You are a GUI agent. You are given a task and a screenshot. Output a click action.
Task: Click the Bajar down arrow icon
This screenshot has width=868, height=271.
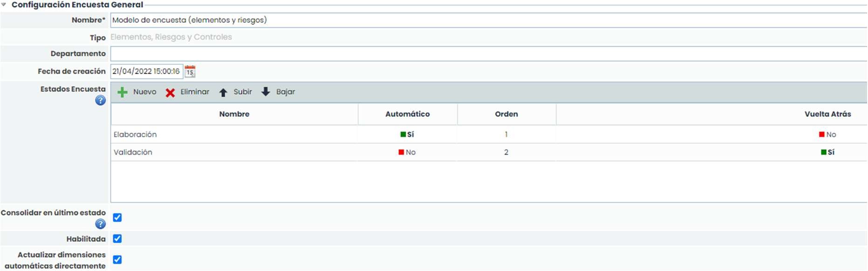tap(266, 92)
